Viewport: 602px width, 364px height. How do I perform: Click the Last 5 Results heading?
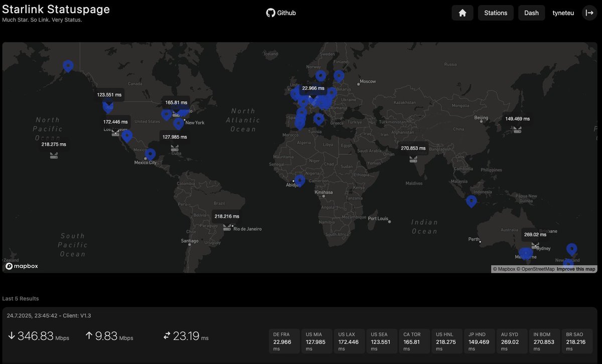21,298
